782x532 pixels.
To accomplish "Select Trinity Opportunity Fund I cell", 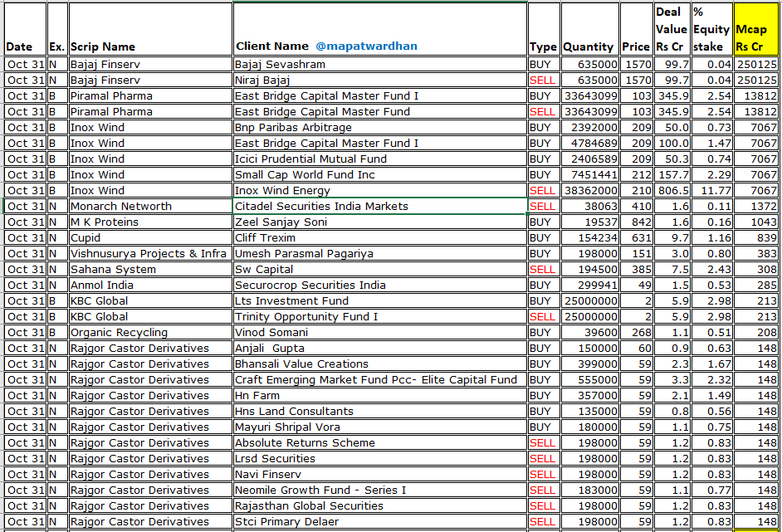I will (380, 316).
